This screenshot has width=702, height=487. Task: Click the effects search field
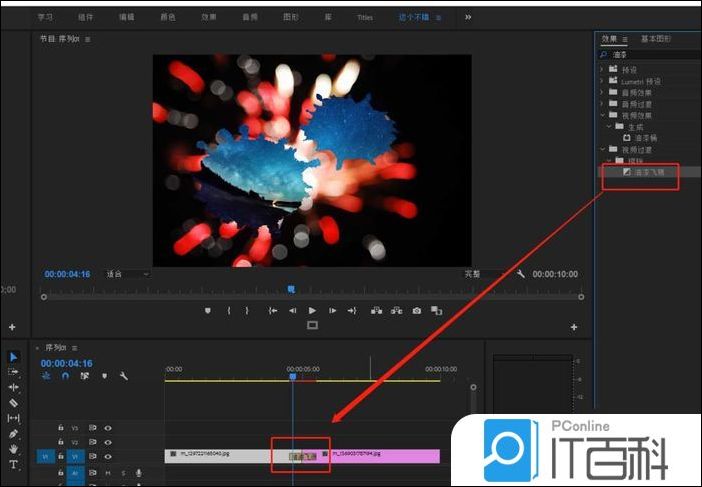coord(650,54)
